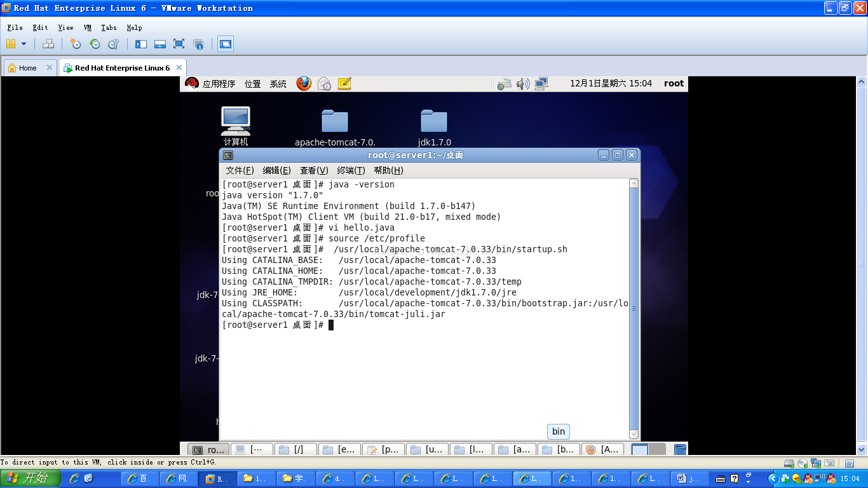This screenshot has width=868, height=488.
Task: Switch to the '[e...' folder window in GNOME taskbar
Action: [x=340, y=449]
